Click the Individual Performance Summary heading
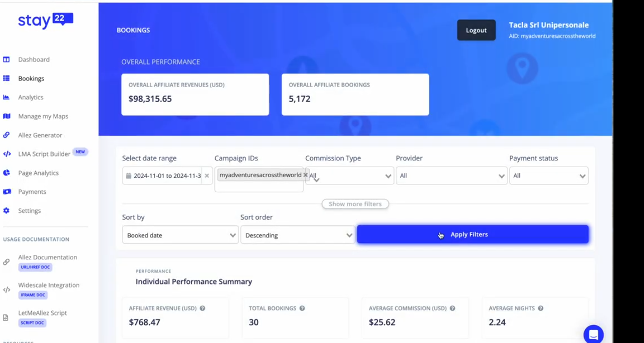 point(194,281)
